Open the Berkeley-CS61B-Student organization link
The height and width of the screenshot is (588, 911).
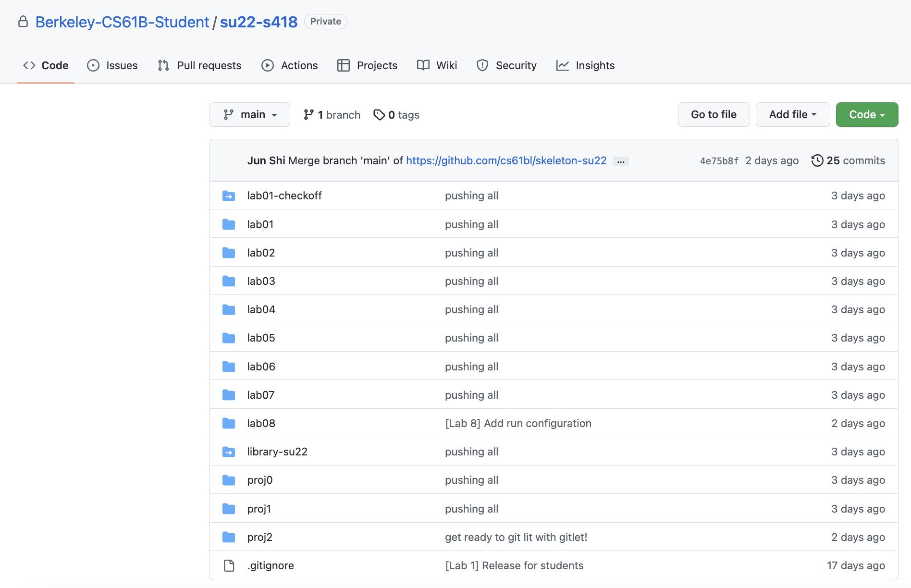point(122,22)
